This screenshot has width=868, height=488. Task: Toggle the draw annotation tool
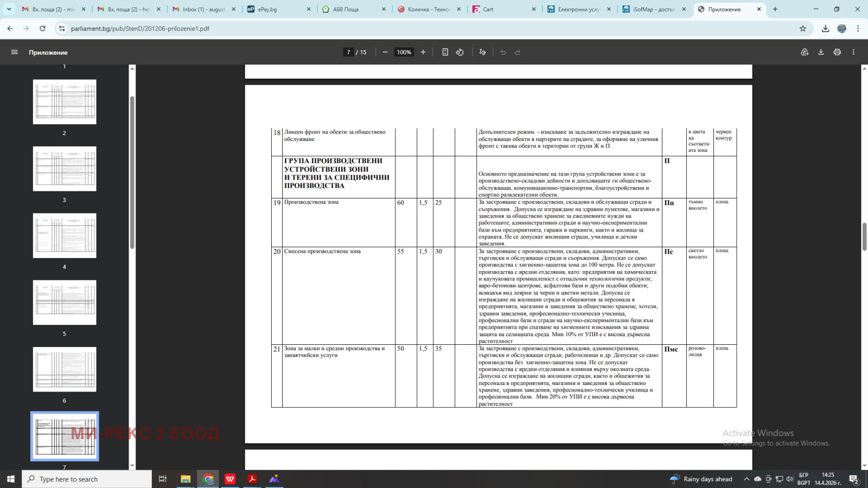point(482,52)
